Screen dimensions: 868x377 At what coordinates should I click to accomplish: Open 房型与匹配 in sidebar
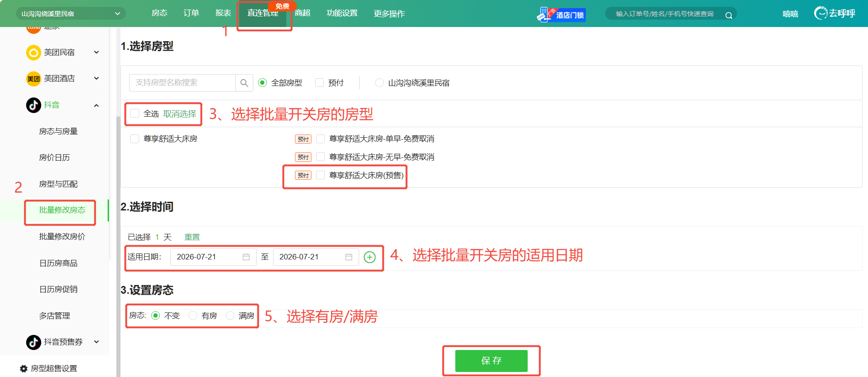[x=58, y=184]
